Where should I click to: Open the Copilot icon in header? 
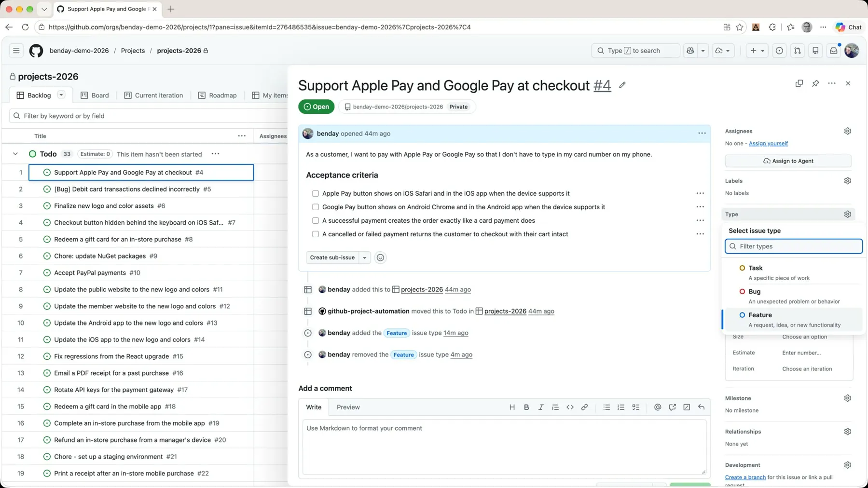point(690,51)
